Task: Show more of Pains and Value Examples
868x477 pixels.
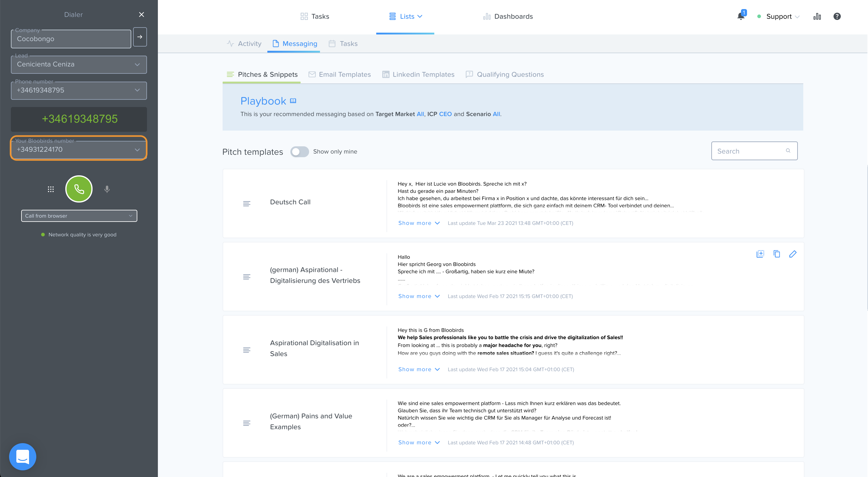Action: [x=419, y=442]
